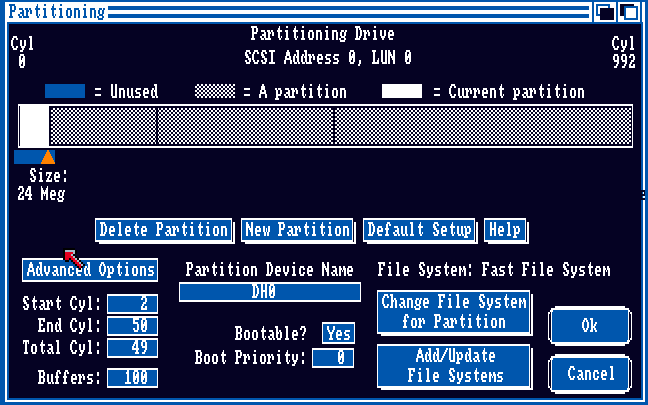Apply the Default Setup layout
The width and height of the screenshot is (648, 405).
tap(419, 230)
